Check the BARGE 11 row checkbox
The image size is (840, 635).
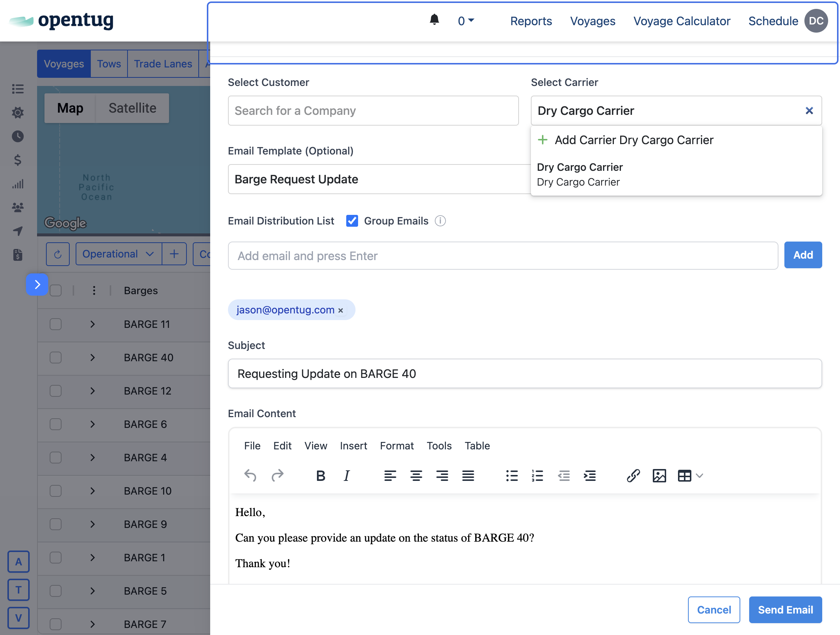tap(56, 324)
